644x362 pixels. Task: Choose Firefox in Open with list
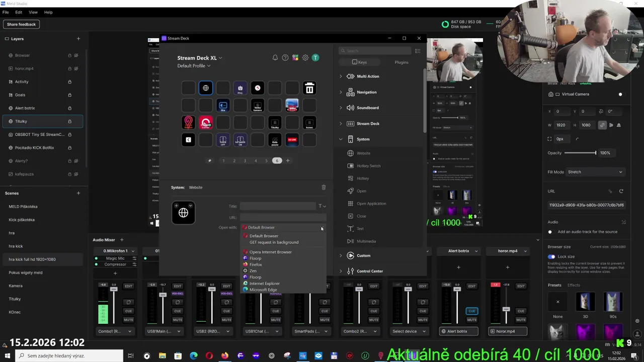click(256, 264)
